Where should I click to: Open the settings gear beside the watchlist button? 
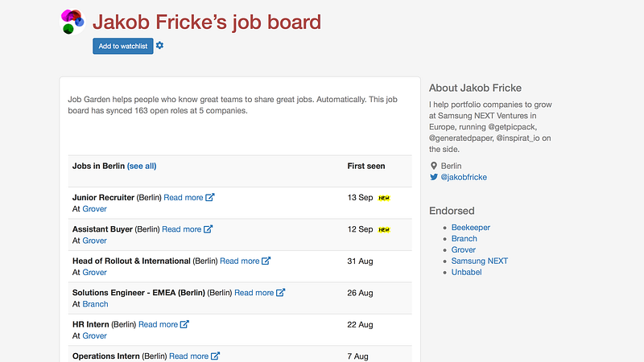[159, 46]
